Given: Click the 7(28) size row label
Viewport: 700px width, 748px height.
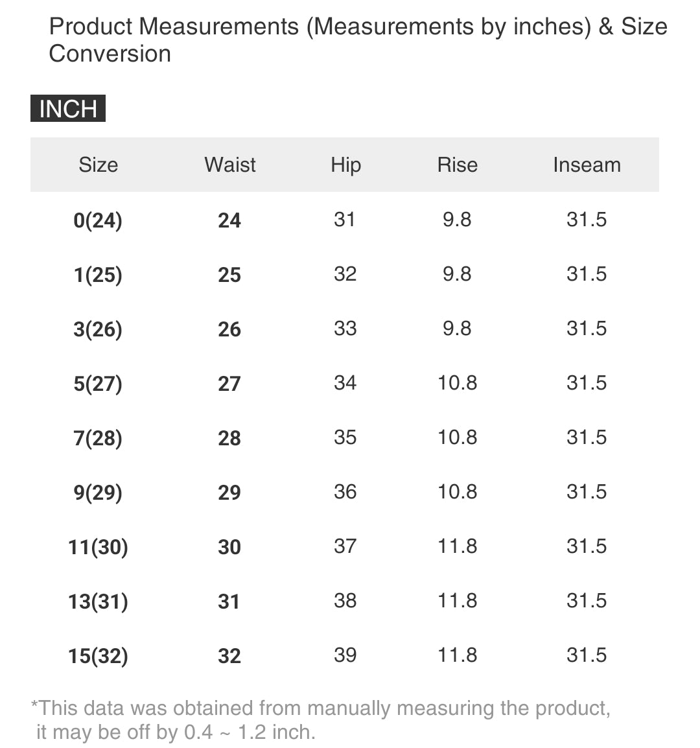Looking at the screenshot, I should click(98, 438).
